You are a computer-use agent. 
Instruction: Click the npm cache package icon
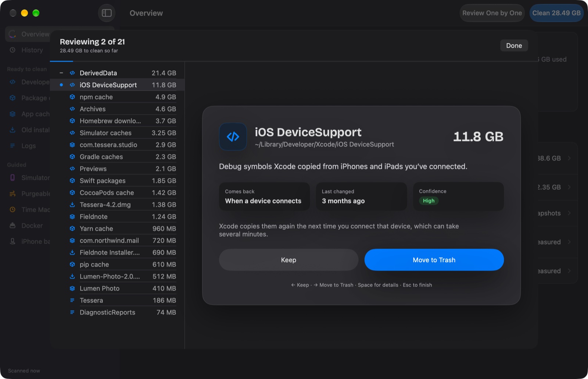(x=72, y=97)
